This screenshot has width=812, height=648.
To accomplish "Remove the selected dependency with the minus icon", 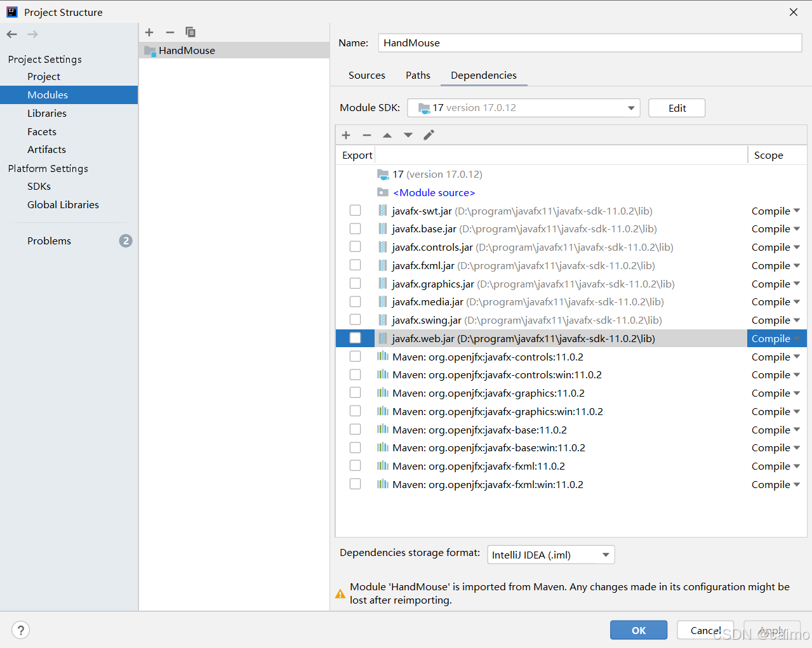I will click(366, 135).
